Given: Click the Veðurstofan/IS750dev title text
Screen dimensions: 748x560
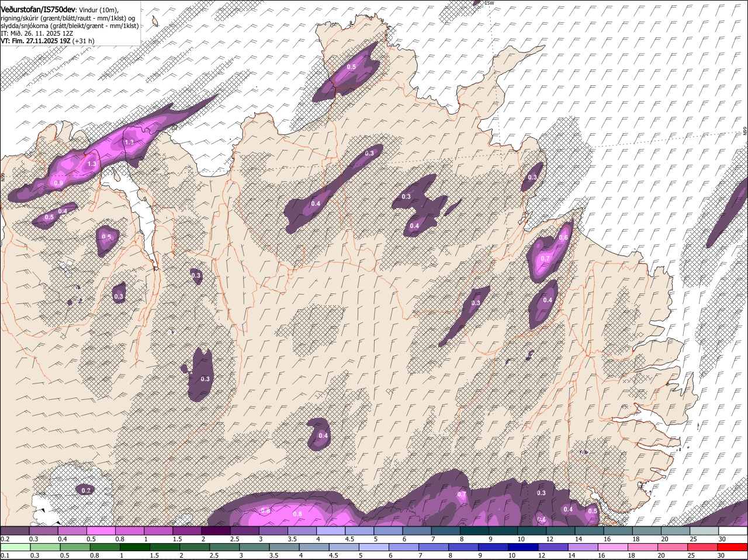Looking at the screenshot, I should [x=37, y=9].
